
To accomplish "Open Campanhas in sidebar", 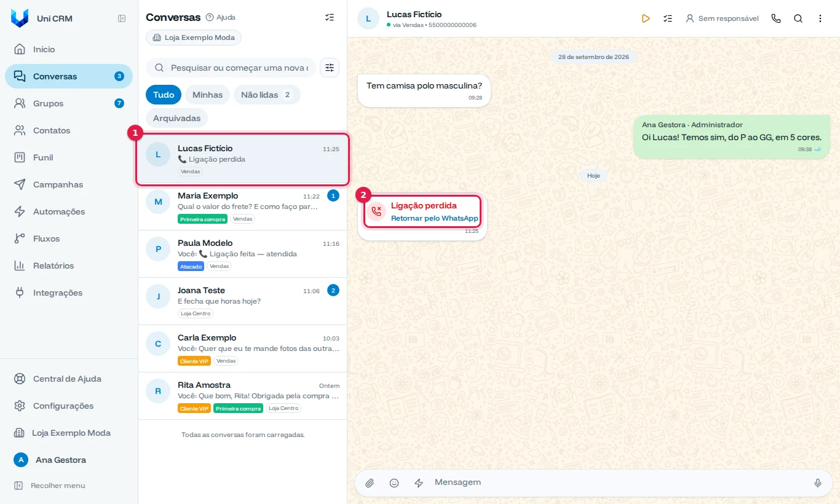I will (x=69, y=184).
